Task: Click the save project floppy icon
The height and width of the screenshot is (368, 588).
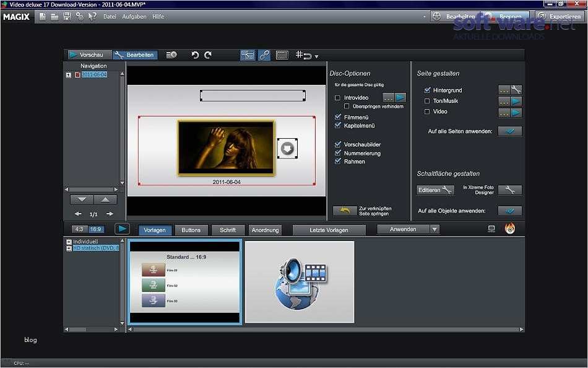Action: click(x=67, y=17)
